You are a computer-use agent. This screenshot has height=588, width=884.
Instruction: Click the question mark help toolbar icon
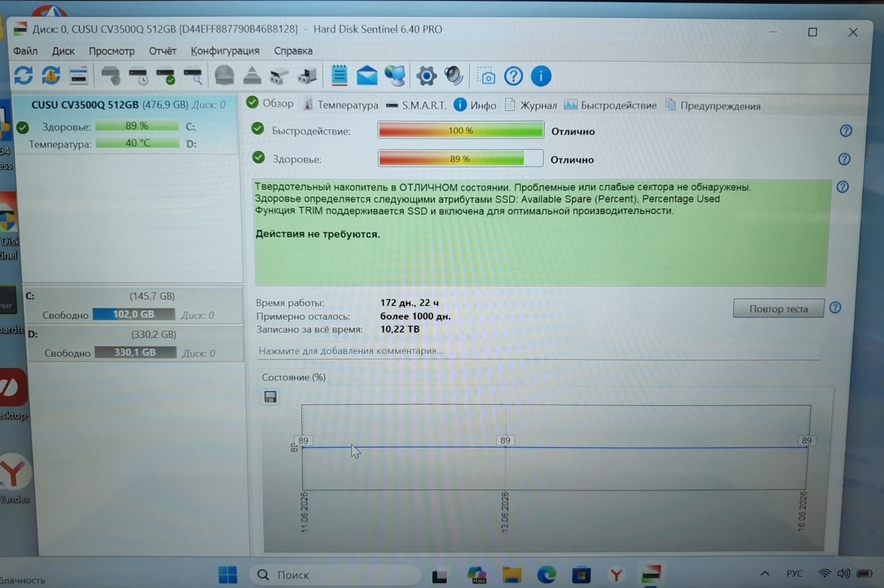coord(513,76)
